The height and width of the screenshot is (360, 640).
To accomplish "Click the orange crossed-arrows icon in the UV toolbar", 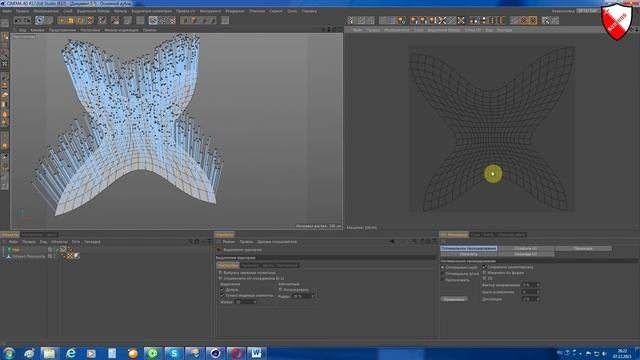I will pyautogui.click(x=442, y=20).
